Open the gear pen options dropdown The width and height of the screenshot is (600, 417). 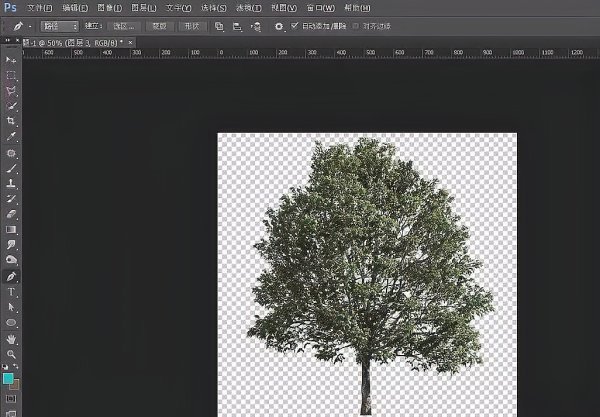(279, 26)
